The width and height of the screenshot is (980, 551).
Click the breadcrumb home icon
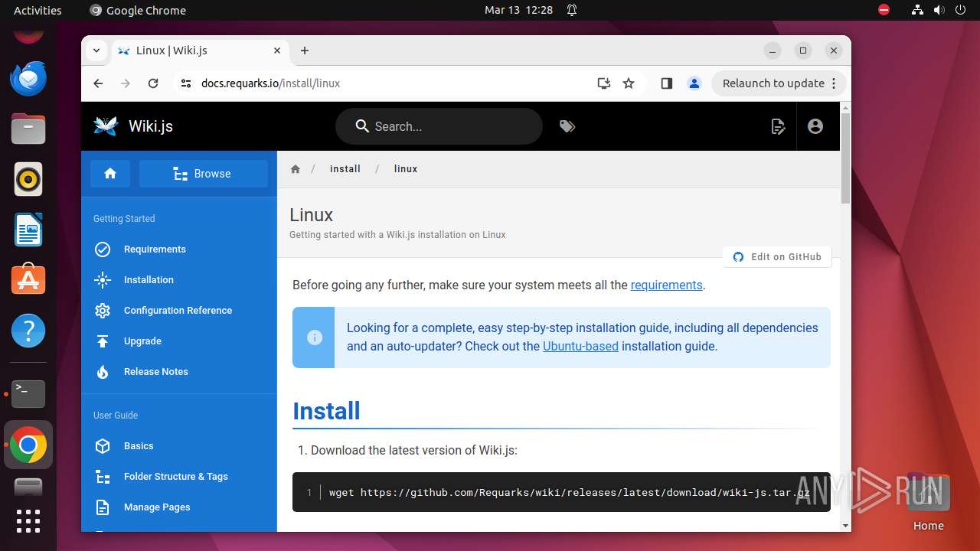(x=296, y=169)
